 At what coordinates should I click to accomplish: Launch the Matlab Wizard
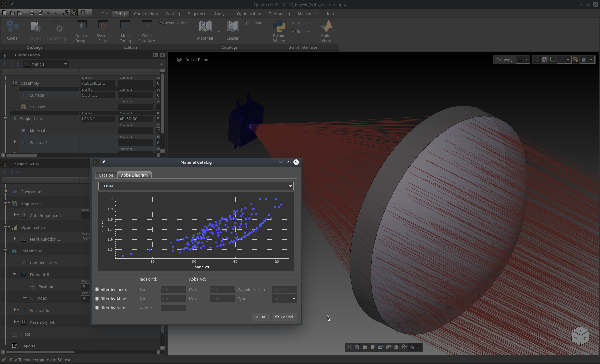click(326, 31)
